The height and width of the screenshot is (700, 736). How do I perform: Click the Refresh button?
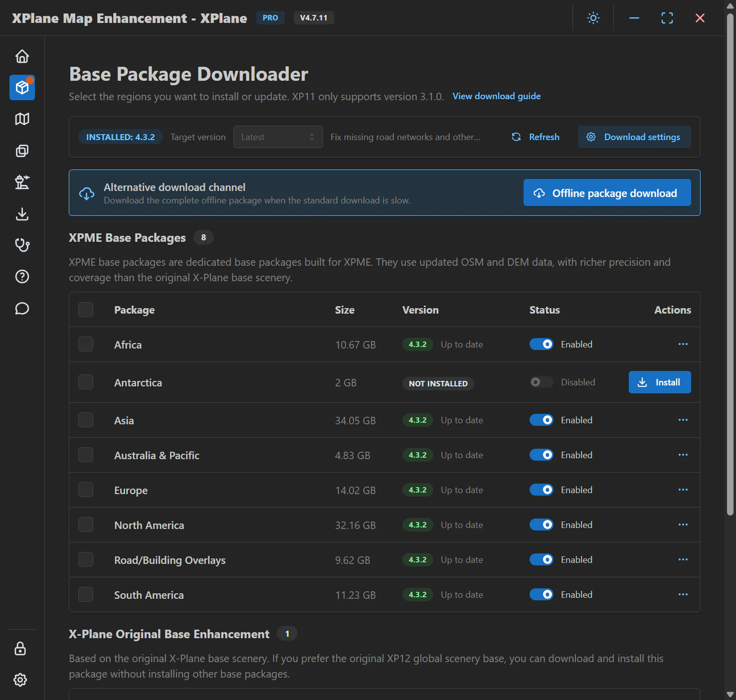tap(536, 137)
